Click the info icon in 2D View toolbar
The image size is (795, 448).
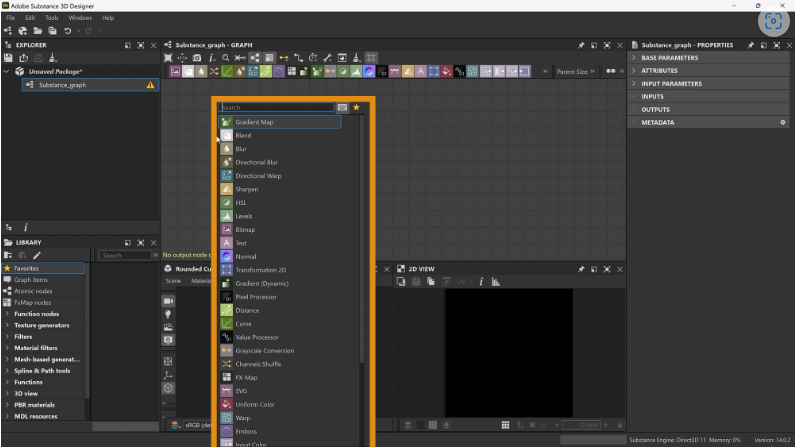481,282
